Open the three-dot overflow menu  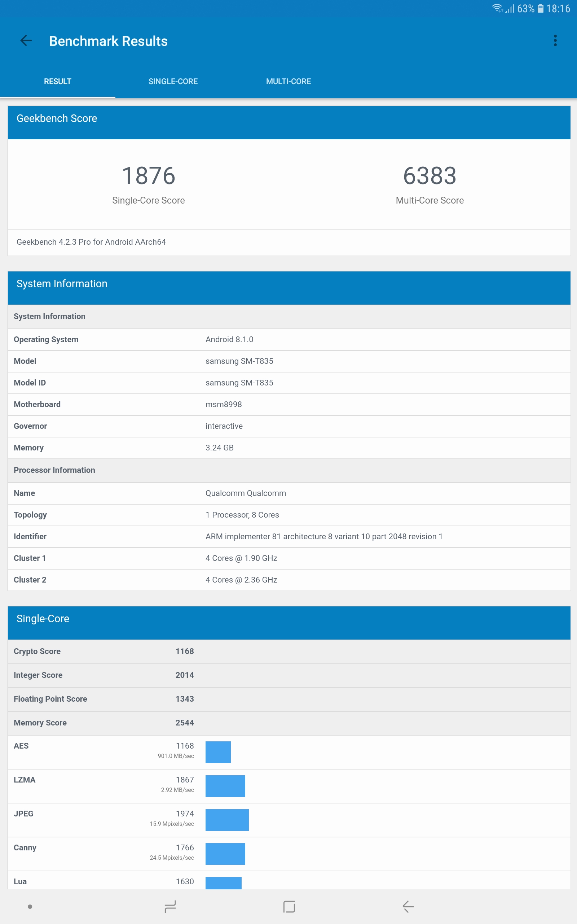(555, 40)
